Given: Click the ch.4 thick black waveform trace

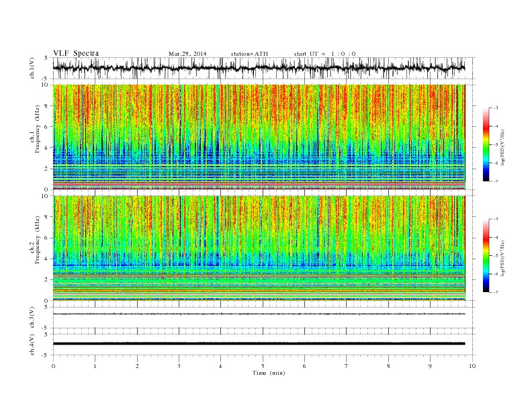Looking at the screenshot, I should point(259,344).
